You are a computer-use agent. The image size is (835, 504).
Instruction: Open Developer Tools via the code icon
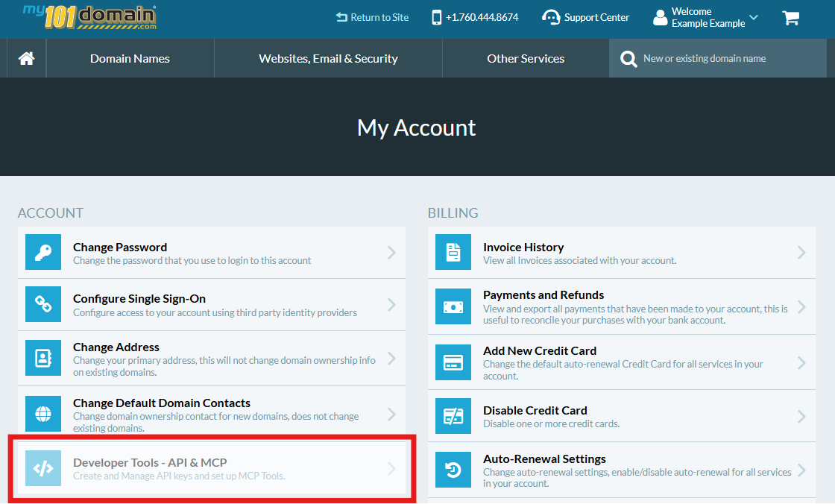click(42, 467)
